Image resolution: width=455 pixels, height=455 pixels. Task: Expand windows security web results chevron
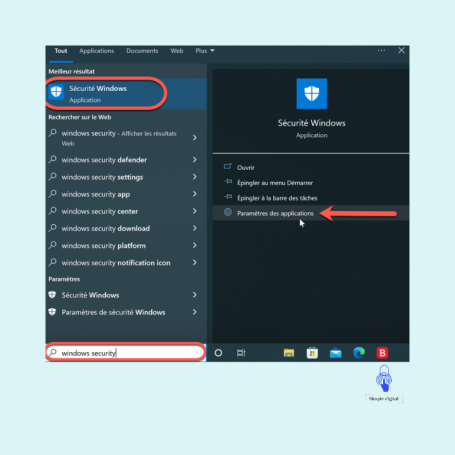[x=195, y=138]
